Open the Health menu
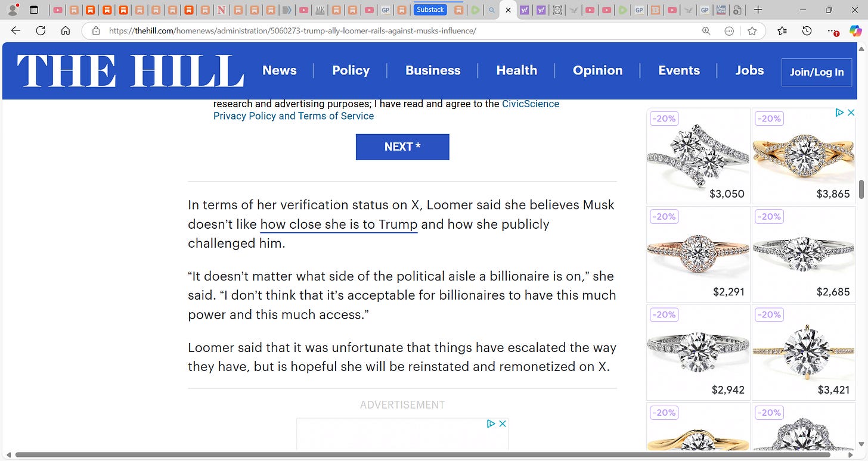The height and width of the screenshot is (461, 868). click(516, 70)
